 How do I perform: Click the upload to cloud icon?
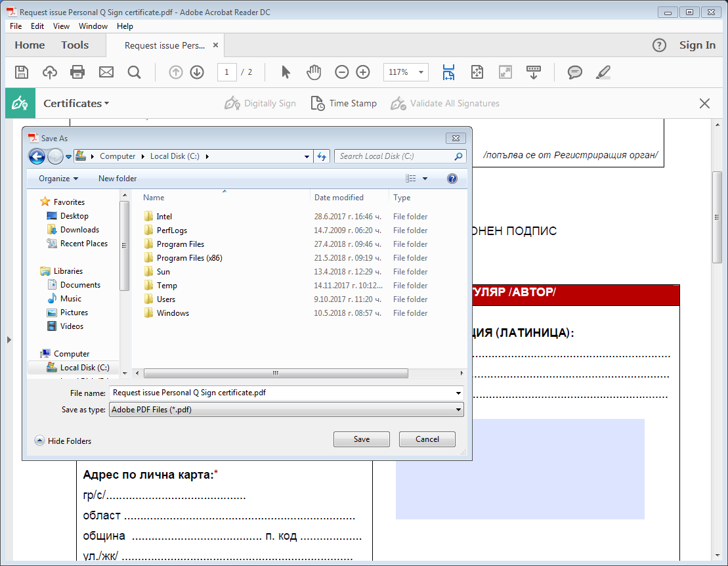(x=50, y=72)
